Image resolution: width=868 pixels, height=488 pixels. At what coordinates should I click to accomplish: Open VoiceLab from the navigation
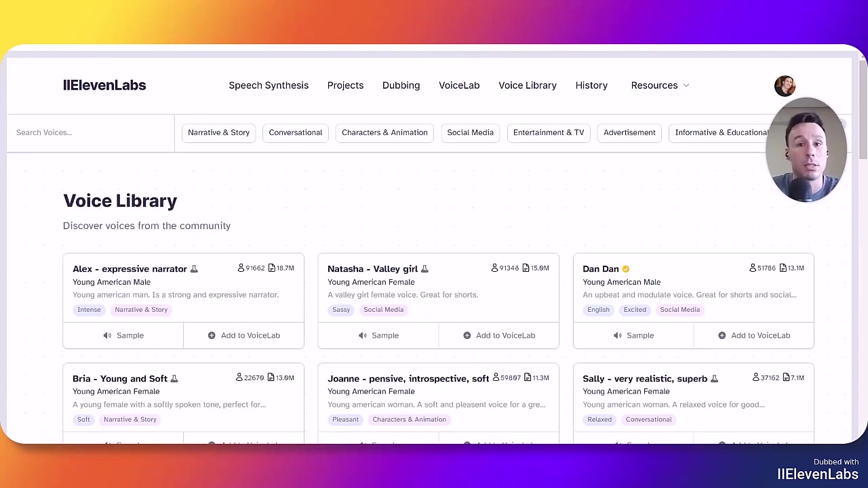coord(459,85)
